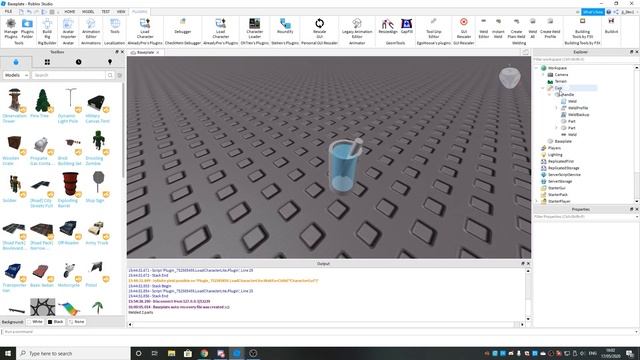This screenshot has height=360, width=640.
Task: Open the Plugins Folder
Action: (27, 29)
